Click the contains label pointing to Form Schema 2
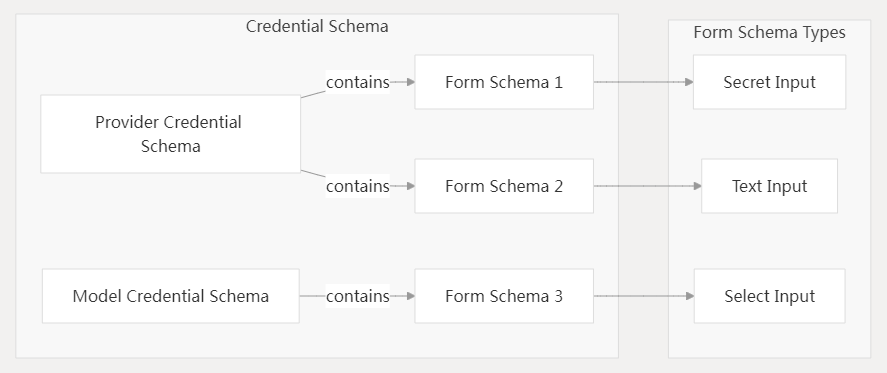The image size is (887, 373). pos(358,186)
